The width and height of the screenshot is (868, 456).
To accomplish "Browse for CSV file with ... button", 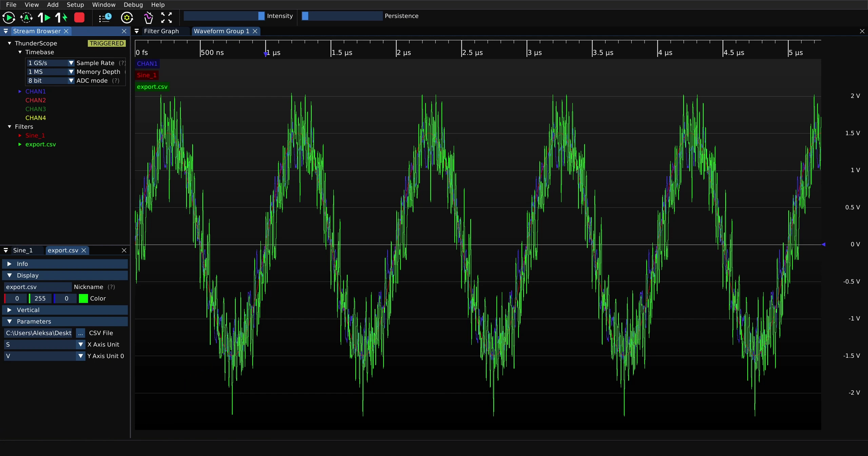I will [80, 333].
